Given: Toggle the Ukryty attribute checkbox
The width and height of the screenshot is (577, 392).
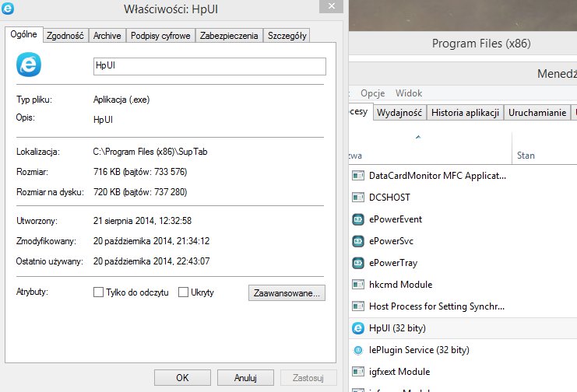Looking at the screenshot, I should click(x=183, y=292).
